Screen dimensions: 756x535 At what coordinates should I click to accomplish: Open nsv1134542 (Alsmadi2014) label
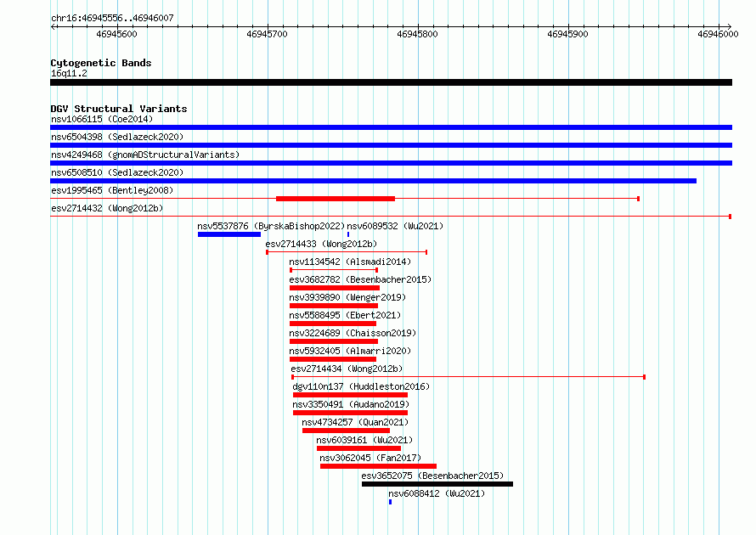coord(350,262)
